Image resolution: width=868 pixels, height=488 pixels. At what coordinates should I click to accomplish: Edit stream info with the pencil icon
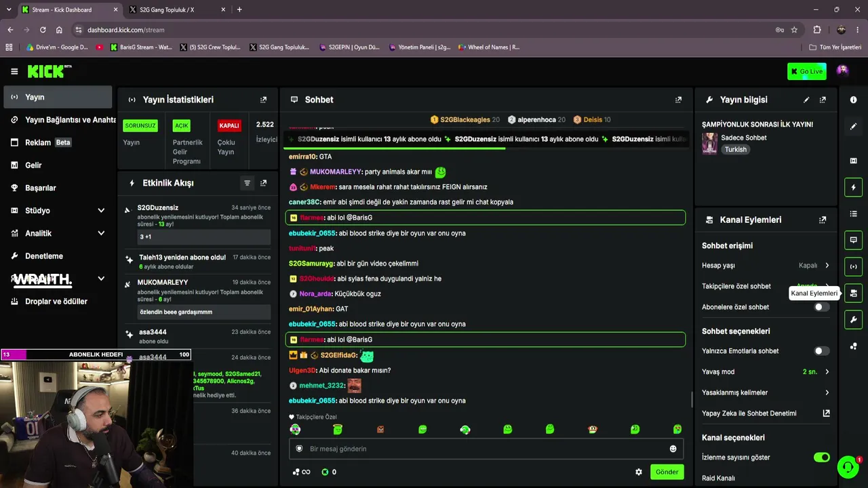pyautogui.click(x=806, y=100)
